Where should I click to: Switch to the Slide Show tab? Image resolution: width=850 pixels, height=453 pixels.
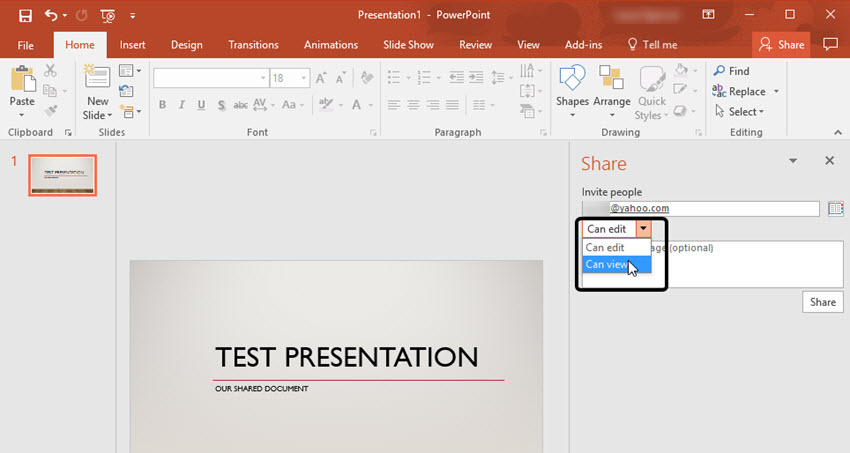408,45
